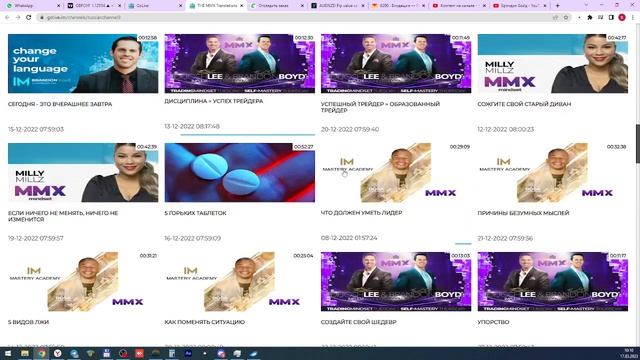This screenshot has height=360, width=640.
Task: Click title 5 ВИДОВ ЛЖИ
Action: click(28, 322)
